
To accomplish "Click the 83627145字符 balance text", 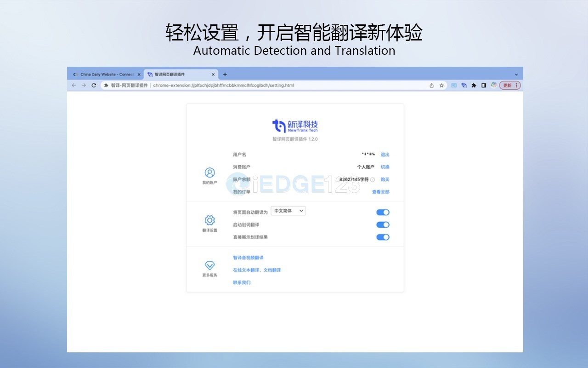I will [x=354, y=179].
